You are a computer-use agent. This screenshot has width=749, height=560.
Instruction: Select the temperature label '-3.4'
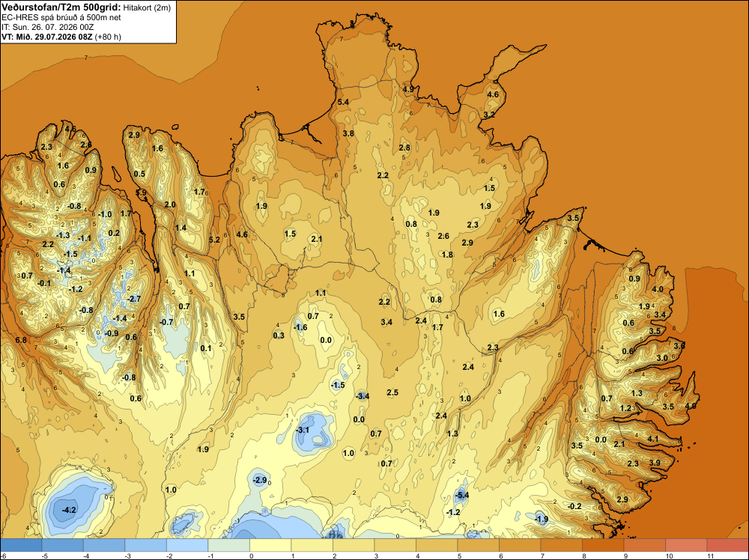coord(363,396)
